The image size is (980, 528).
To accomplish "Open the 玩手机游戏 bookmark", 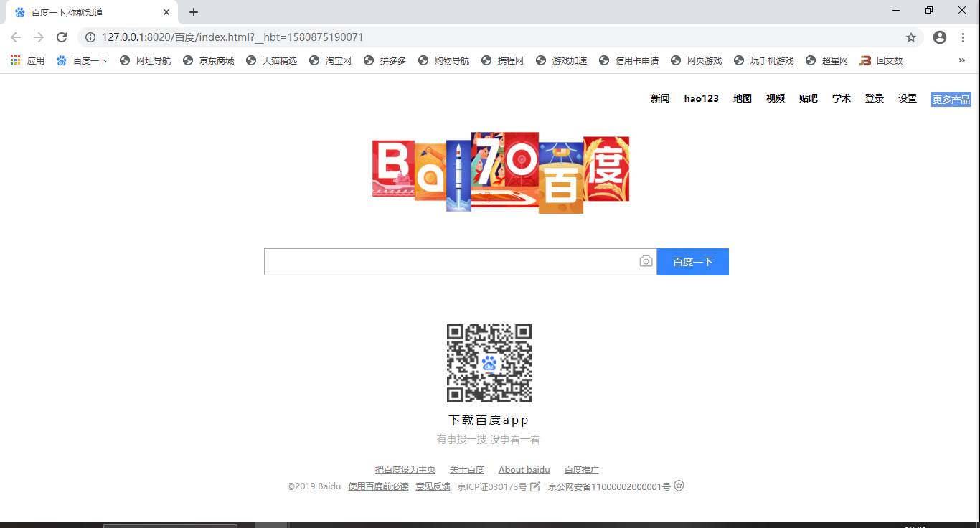I will (x=763, y=61).
